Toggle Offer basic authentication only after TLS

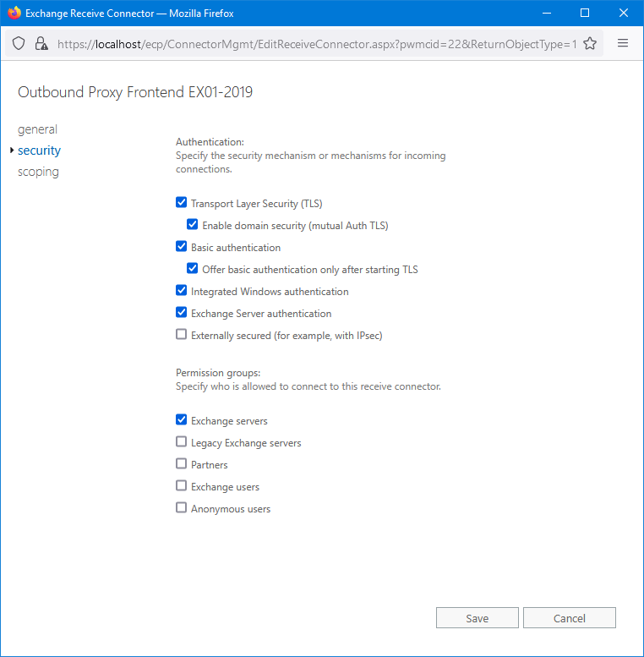(193, 269)
